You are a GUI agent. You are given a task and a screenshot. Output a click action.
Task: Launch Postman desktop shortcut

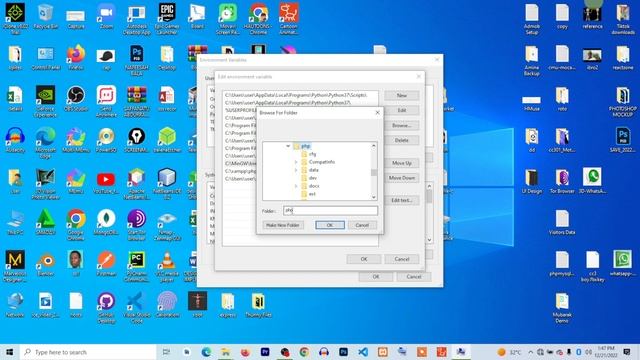pos(106,263)
